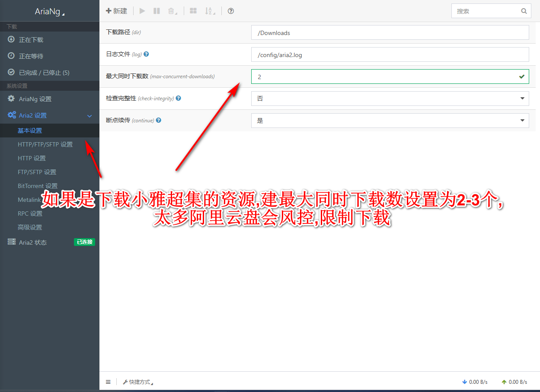Collapse the Aria2 设置 section

pos(89,115)
